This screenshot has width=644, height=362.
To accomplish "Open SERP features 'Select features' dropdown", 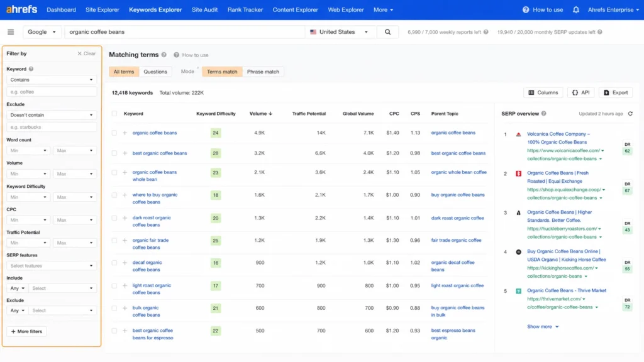I will click(x=52, y=266).
